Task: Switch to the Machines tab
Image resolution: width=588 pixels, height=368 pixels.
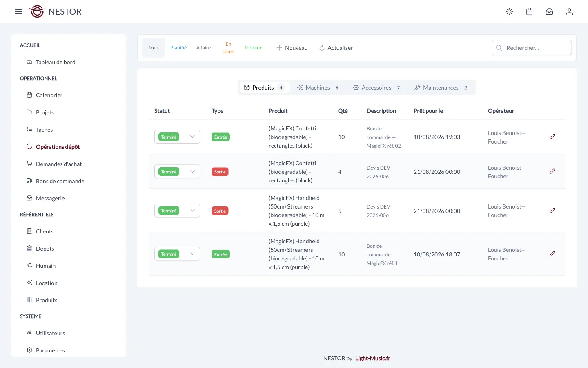Action: coord(318,88)
